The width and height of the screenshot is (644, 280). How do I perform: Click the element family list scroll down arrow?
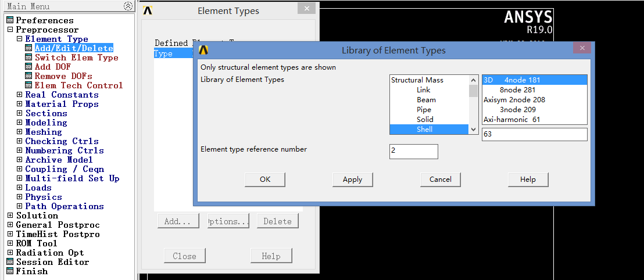pos(474,130)
